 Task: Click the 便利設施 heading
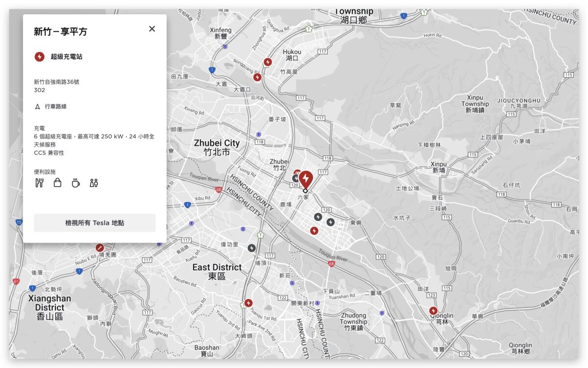pos(45,172)
